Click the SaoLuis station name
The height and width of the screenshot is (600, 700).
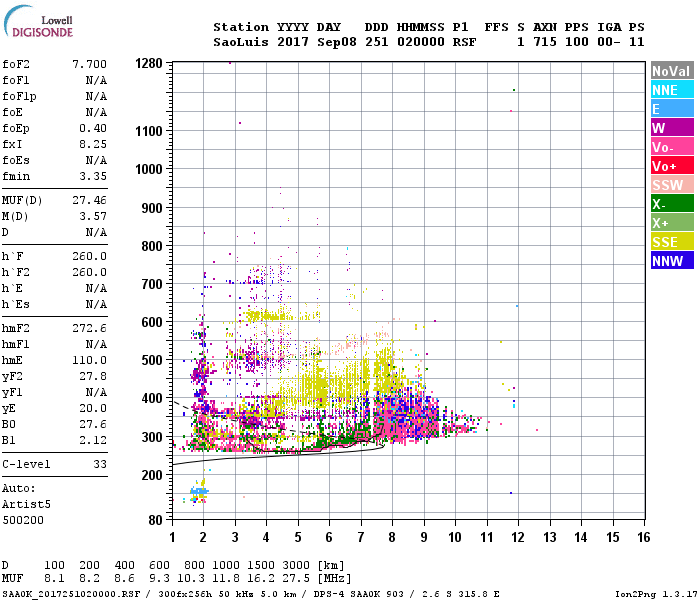[x=242, y=42]
